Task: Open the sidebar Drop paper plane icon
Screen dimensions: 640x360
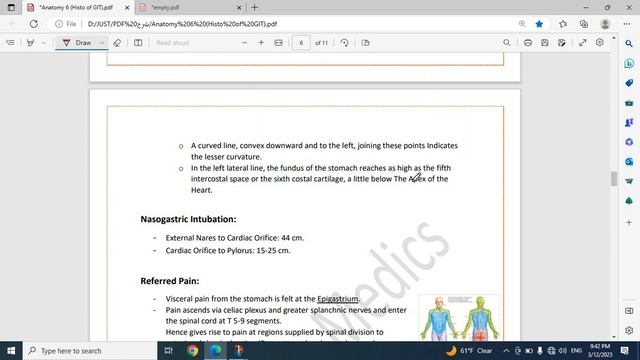Action: click(629, 181)
